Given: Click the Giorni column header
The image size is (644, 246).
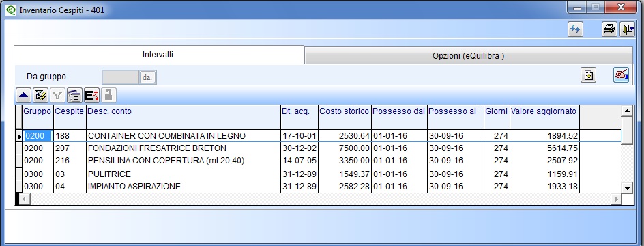Looking at the screenshot, I should tap(497, 117).
